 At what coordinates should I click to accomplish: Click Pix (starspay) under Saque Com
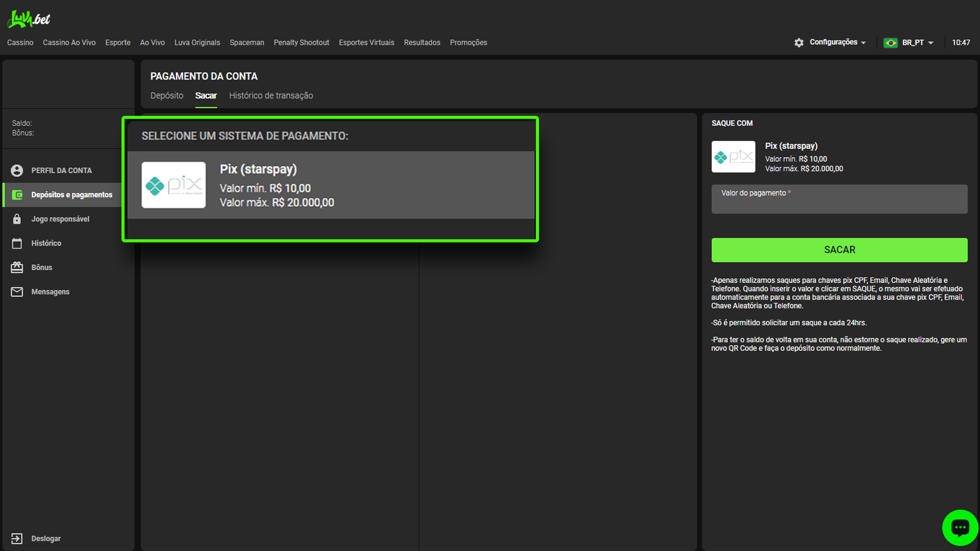[791, 146]
